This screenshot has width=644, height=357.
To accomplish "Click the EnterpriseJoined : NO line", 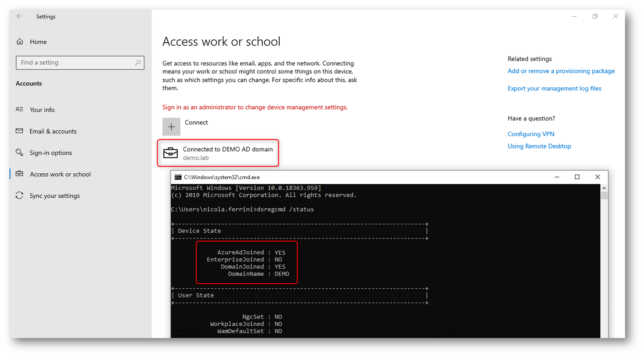I will tap(244, 260).
